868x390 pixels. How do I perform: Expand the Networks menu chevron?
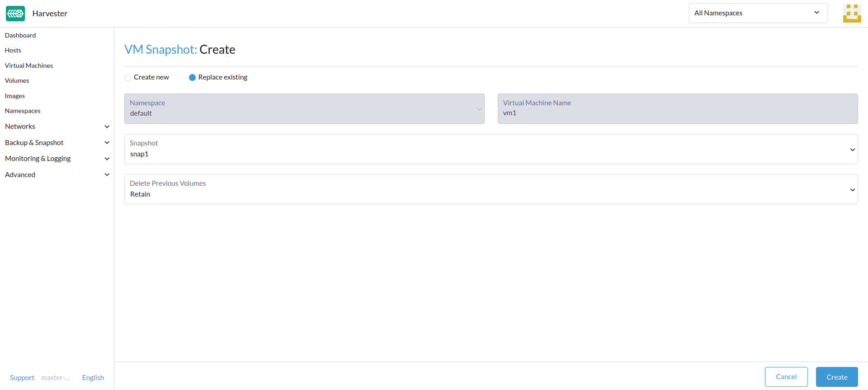[x=107, y=127]
